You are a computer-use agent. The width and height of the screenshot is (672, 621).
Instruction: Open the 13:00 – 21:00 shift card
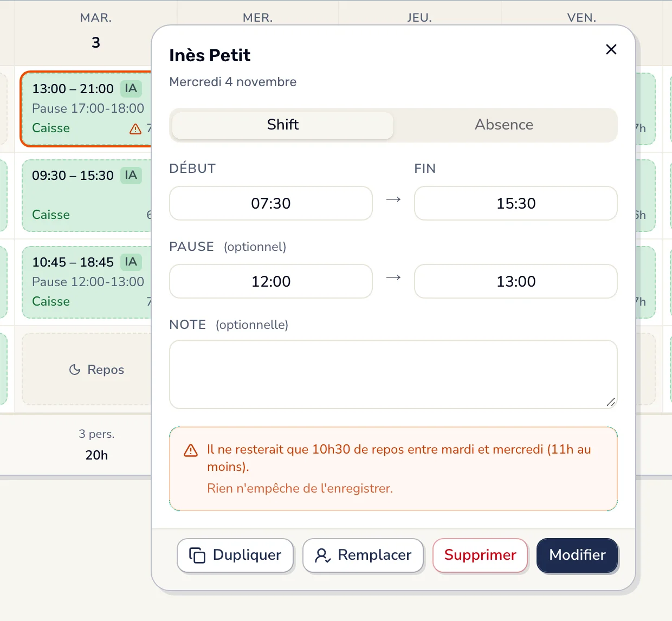pos(87,108)
